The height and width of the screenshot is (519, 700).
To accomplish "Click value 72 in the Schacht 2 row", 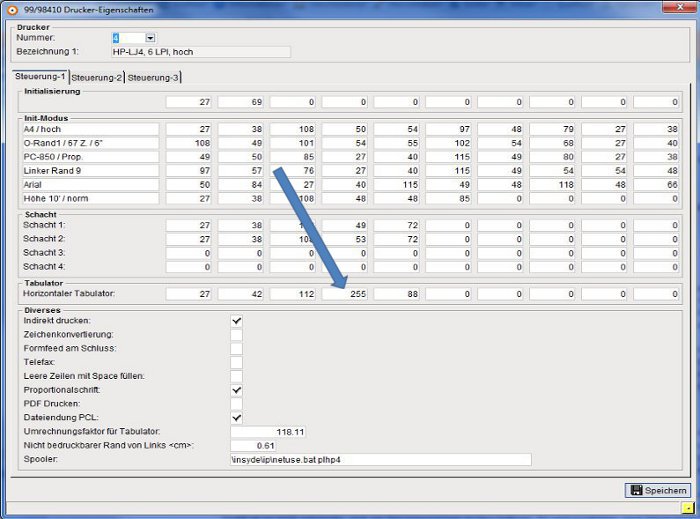I will pyautogui.click(x=397, y=239).
